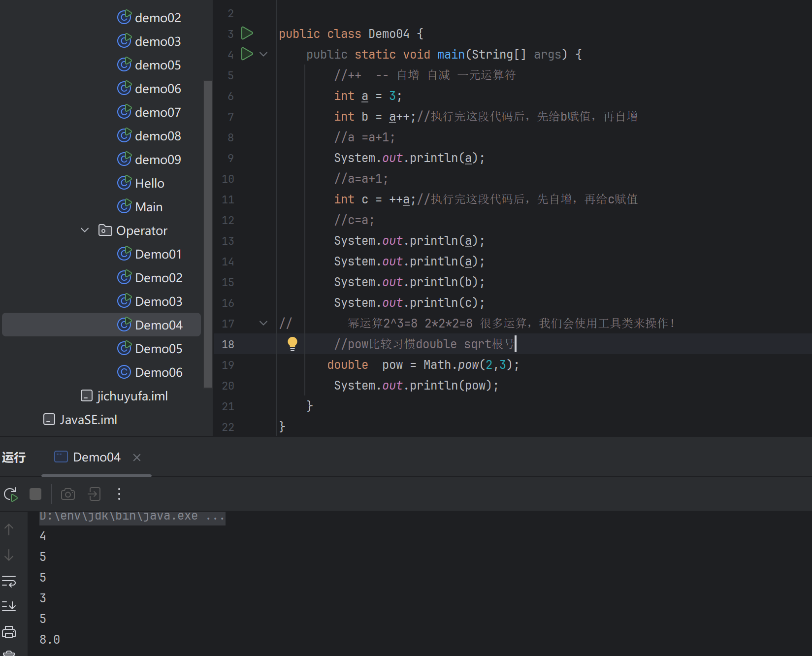The image size is (812, 656).
Task: Open demo09 class in project tree
Action: click(x=149, y=160)
